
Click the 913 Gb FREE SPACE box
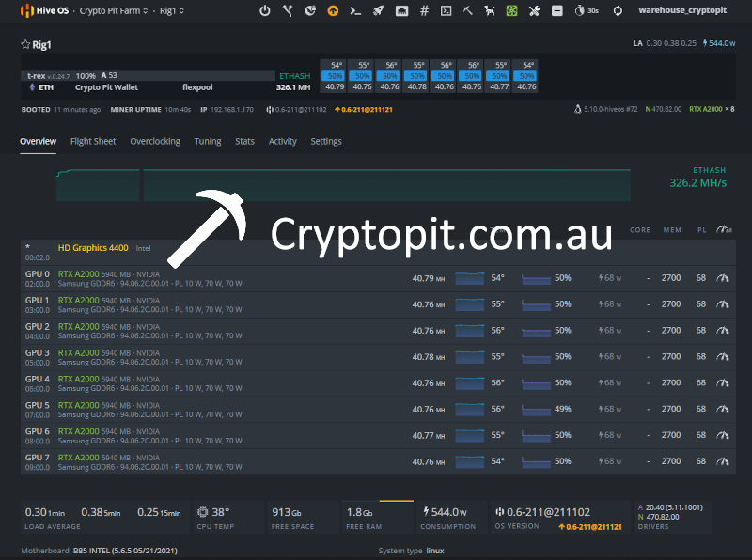click(303, 517)
